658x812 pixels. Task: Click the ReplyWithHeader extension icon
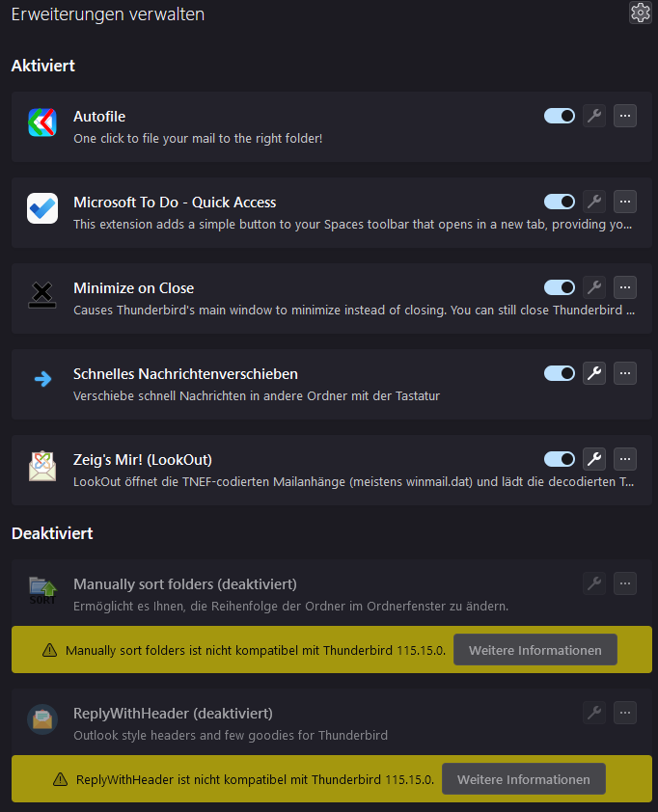42,719
